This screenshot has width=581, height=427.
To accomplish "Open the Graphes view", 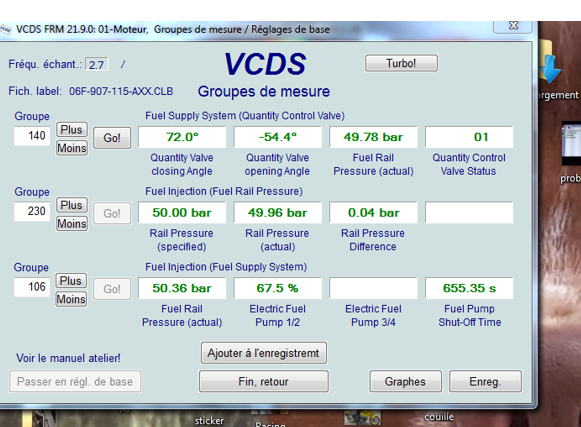I will pos(405,381).
